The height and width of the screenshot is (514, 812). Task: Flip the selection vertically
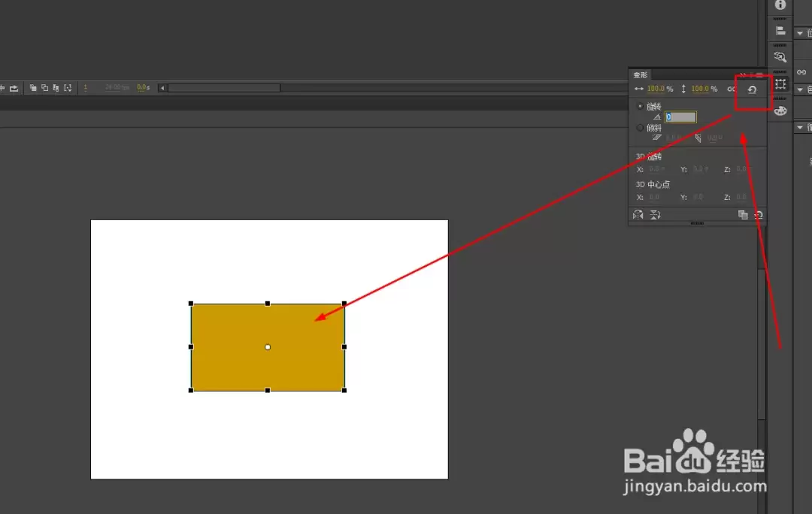click(655, 214)
